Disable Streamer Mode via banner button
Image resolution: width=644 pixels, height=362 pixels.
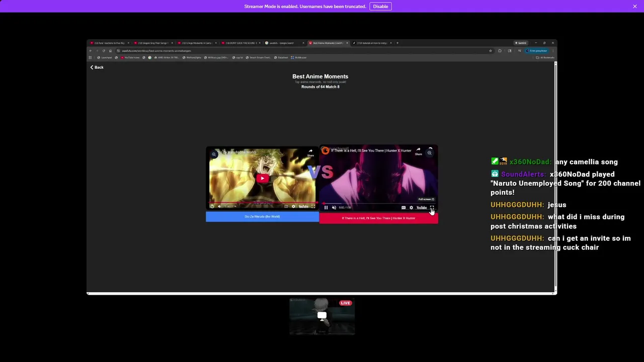[x=380, y=6]
